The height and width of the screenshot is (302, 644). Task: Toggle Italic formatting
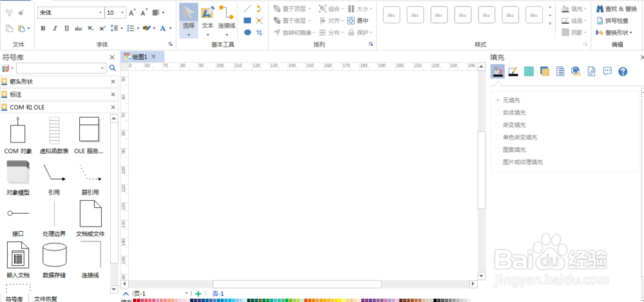coord(55,28)
